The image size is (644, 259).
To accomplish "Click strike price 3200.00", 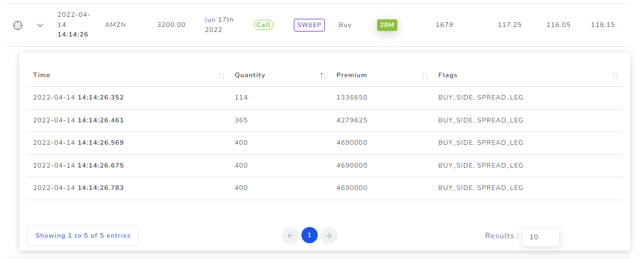I will (172, 25).
